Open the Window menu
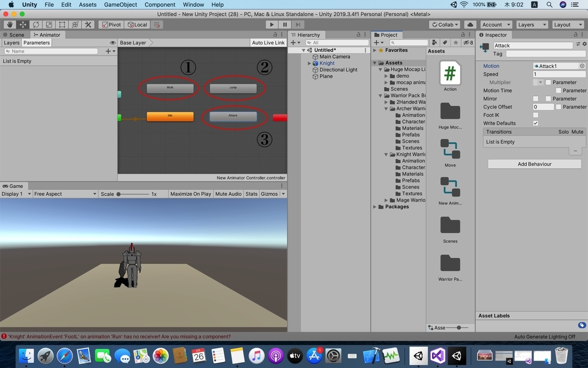 coord(194,4)
